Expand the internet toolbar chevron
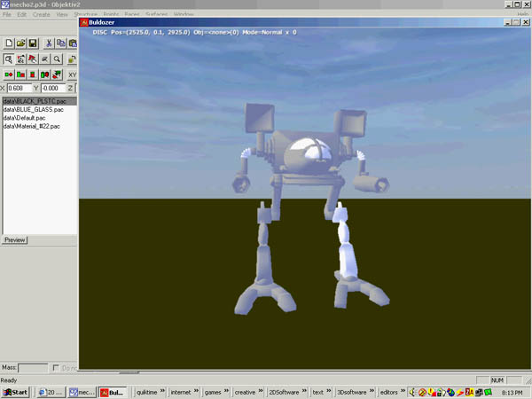The width and height of the screenshot is (532, 399). pyautogui.click(x=196, y=391)
